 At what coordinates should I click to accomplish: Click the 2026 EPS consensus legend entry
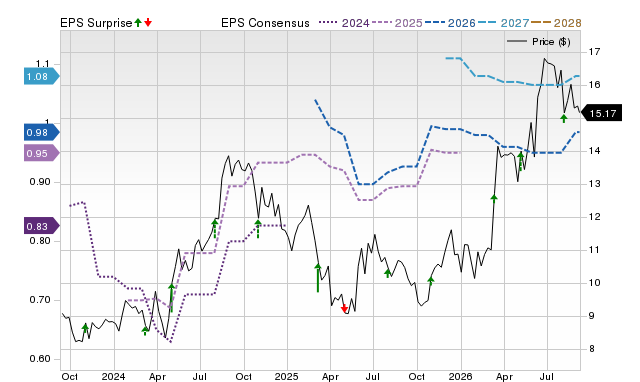(x=450, y=23)
